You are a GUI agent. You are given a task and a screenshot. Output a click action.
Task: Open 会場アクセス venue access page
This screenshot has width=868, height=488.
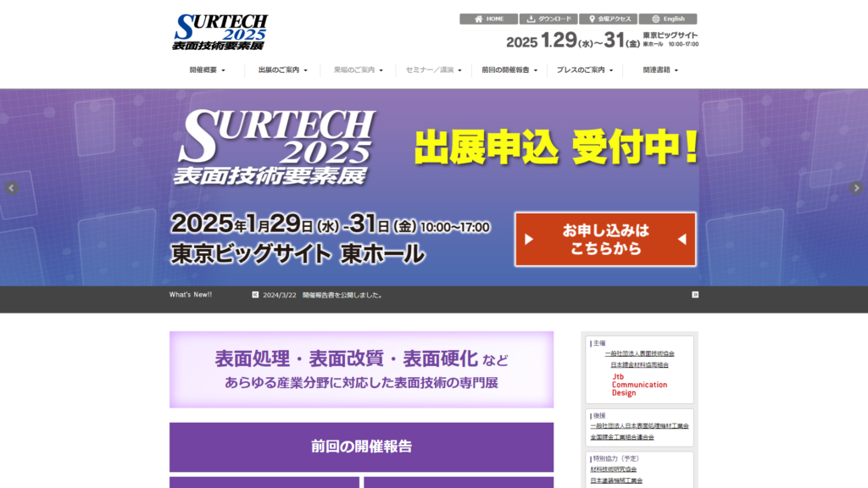pos(608,19)
